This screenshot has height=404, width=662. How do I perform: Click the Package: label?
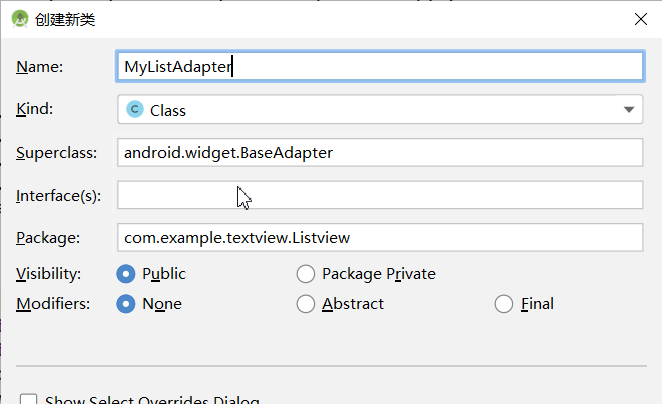pyautogui.click(x=48, y=238)
